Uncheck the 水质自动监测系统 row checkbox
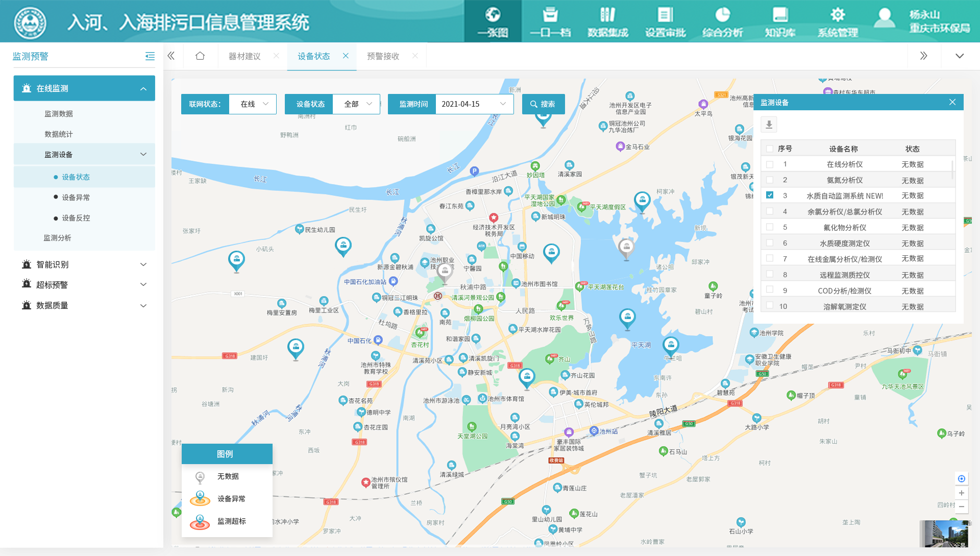Image resolution: width=980 pixels, height=556 pixels. coord(770,195)
